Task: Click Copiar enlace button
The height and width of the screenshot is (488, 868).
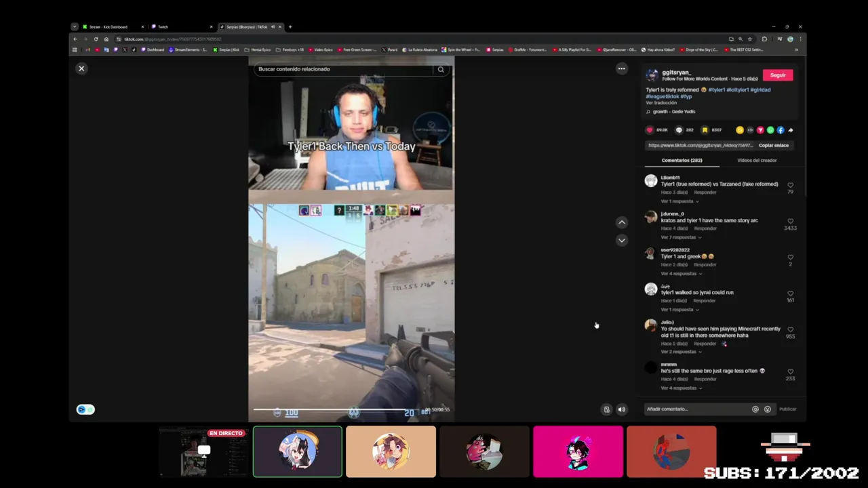Action: coord(774,145)
